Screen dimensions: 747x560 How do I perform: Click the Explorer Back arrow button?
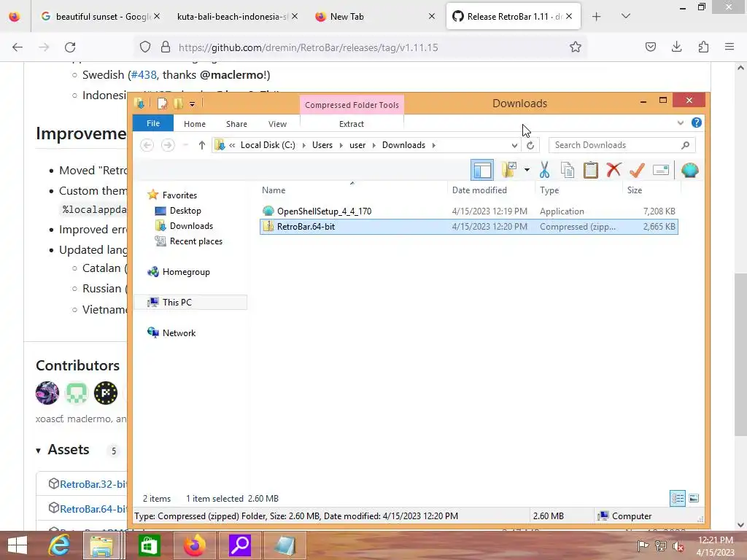click(147, 145)
